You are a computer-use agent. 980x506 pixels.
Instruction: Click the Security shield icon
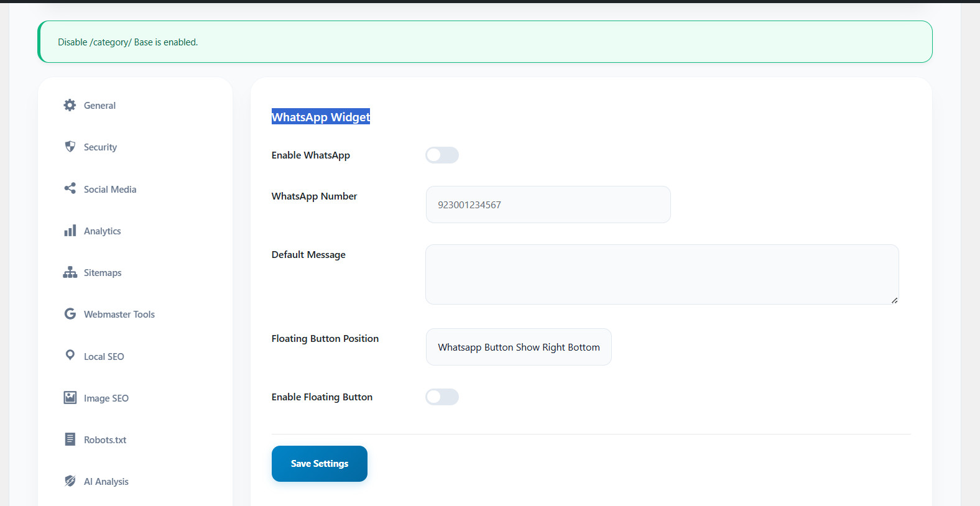click(70, 147)
